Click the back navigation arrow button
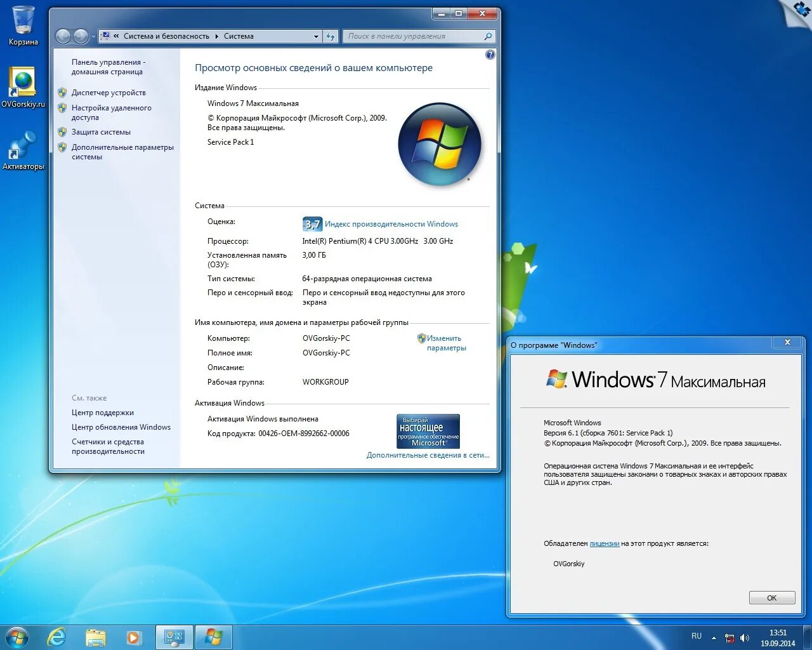 pos(63,36)
